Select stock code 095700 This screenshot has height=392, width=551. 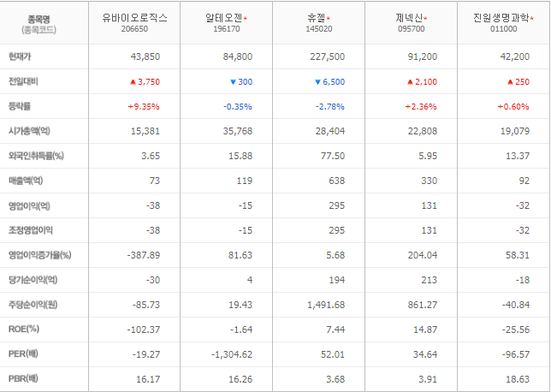point(412,29)
